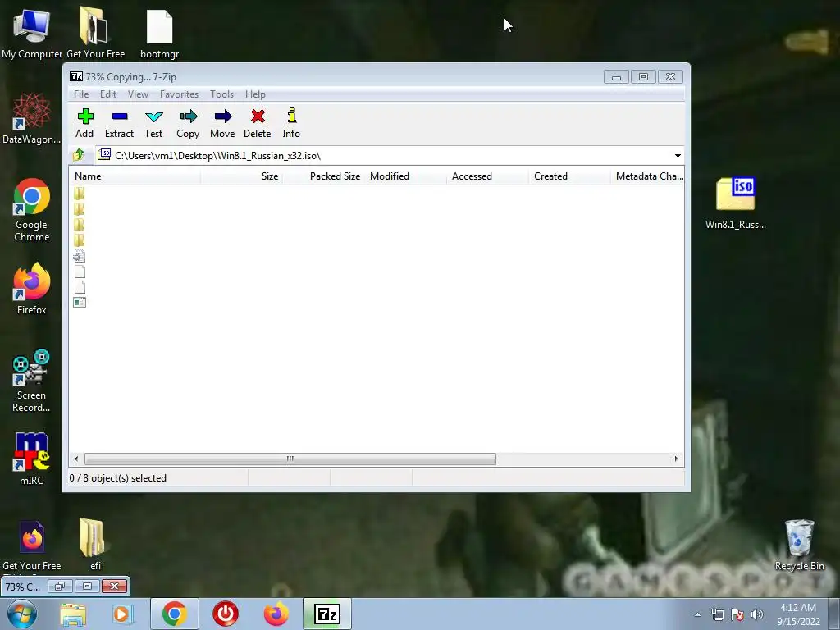
Task: Click the Extract toolbar icon
Action: pos(119,124)
